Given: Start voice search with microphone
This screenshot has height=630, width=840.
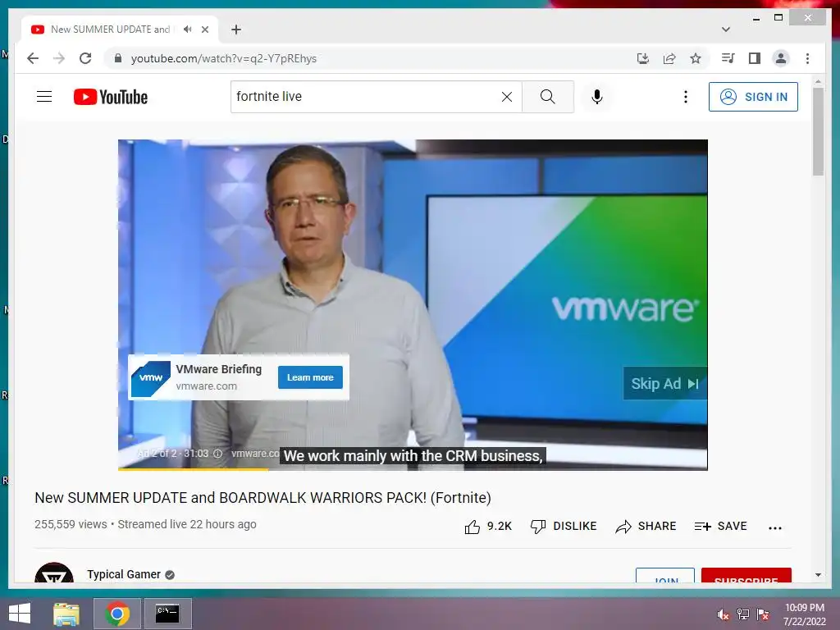Looking at the screenshot, I should pos(597,97).
